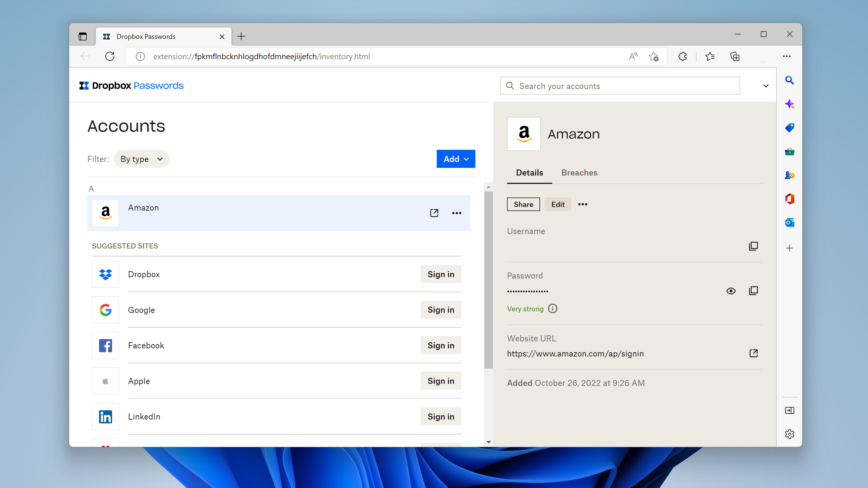Click the Dropbox Passwords logo
Screen dimensions: 868x488
pos(131,86)
